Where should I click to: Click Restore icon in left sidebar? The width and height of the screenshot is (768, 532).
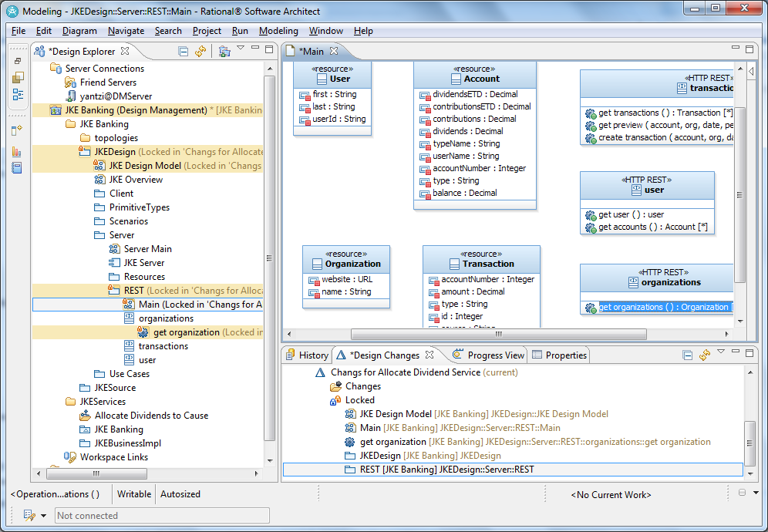pos(18,61)
